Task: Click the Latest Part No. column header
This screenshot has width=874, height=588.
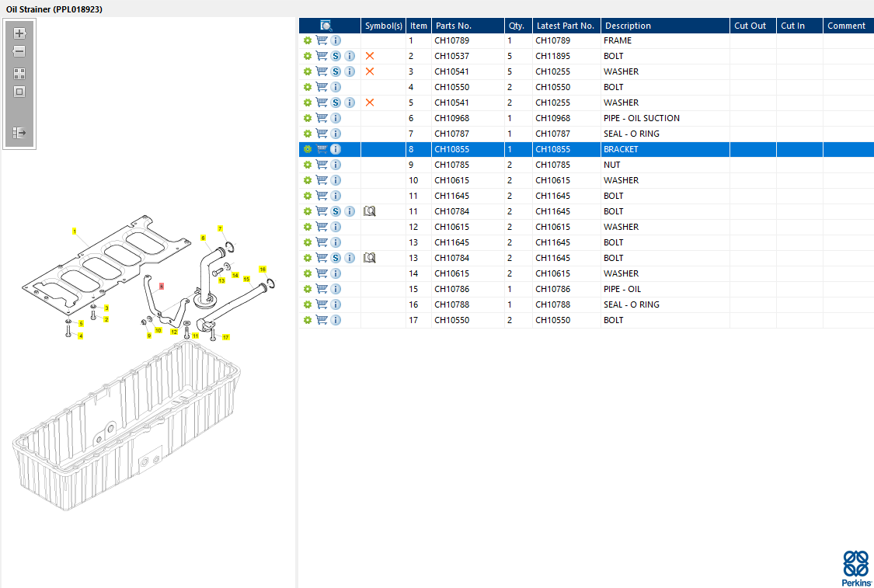Action: pyautogui.click(x=566, y=26)
